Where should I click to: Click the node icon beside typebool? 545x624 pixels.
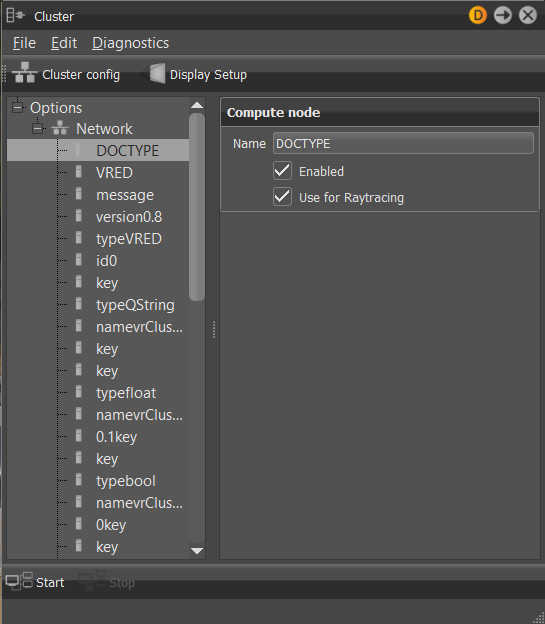tap(79, 480)
